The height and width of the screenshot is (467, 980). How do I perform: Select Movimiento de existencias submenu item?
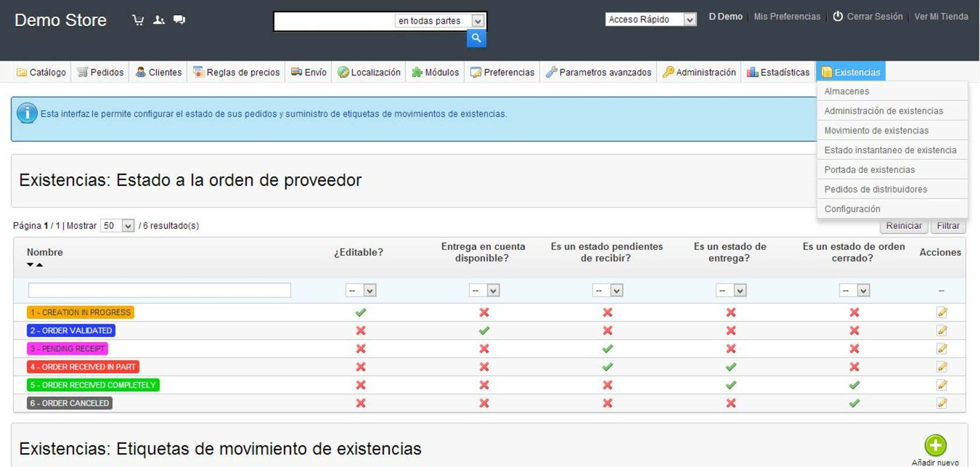[892, 130]
